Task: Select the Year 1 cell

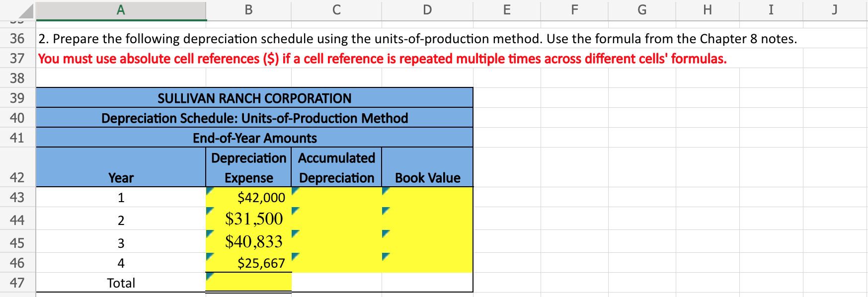Action: click(x=121, y=197)
